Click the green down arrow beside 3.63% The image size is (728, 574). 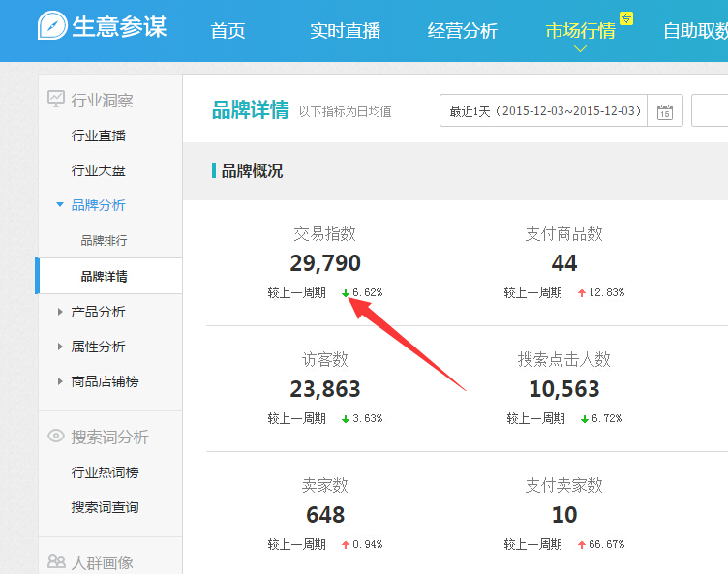pyautogui.click(x=346, y=419)
